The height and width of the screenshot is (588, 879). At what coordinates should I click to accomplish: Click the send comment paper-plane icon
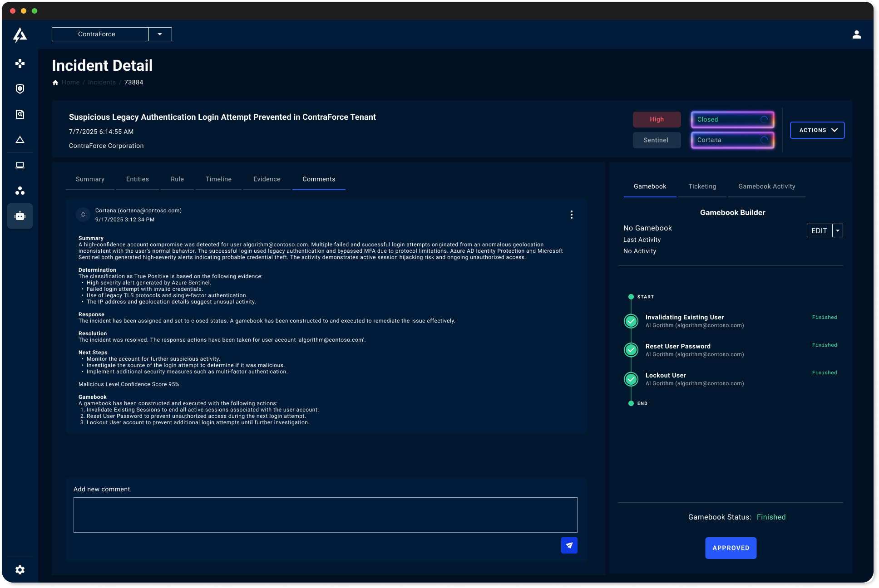click(569, 545)
